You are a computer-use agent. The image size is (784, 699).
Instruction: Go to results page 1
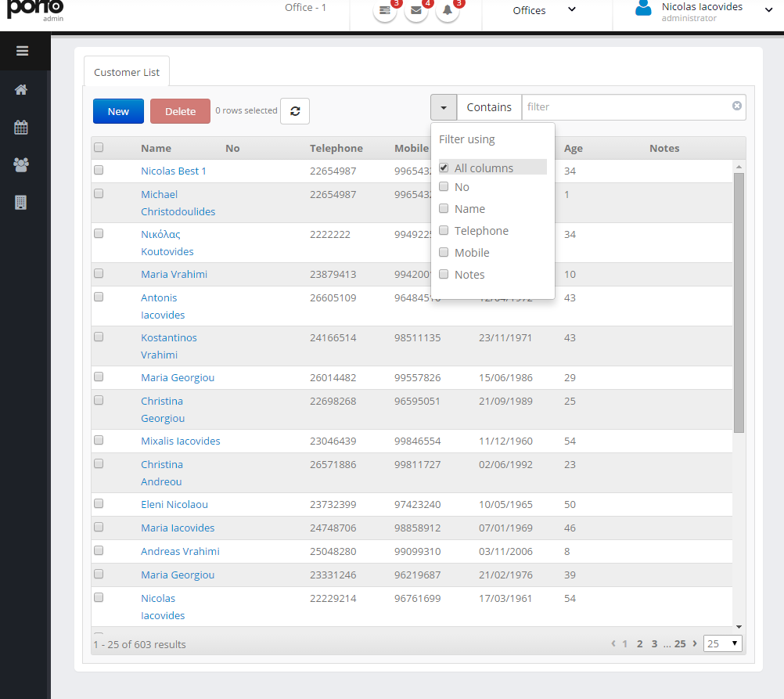point(624,644)
